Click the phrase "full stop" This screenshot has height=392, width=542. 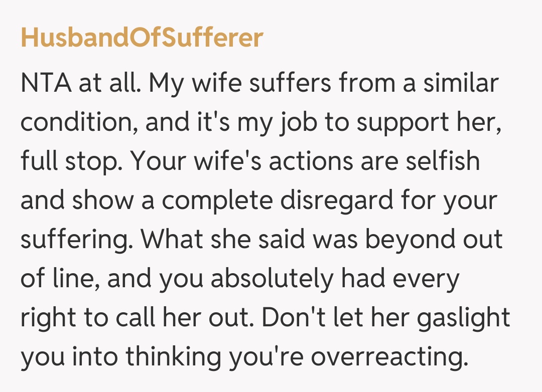coord(68,161)
